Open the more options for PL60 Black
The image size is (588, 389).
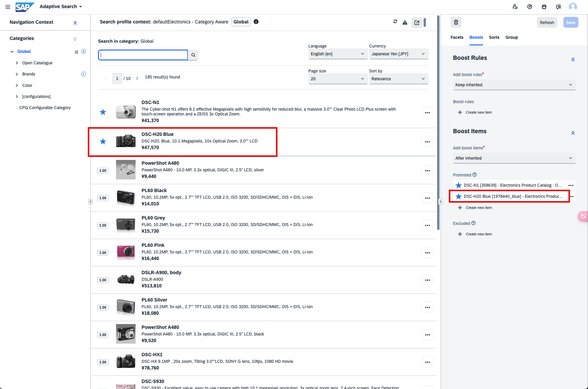(x=427, y=198)
